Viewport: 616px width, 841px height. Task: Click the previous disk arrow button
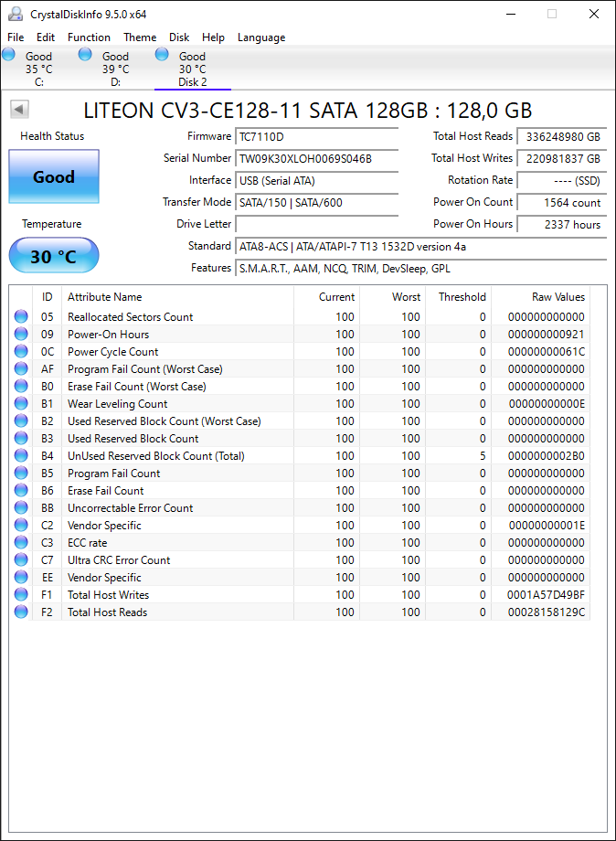[19, 110]
